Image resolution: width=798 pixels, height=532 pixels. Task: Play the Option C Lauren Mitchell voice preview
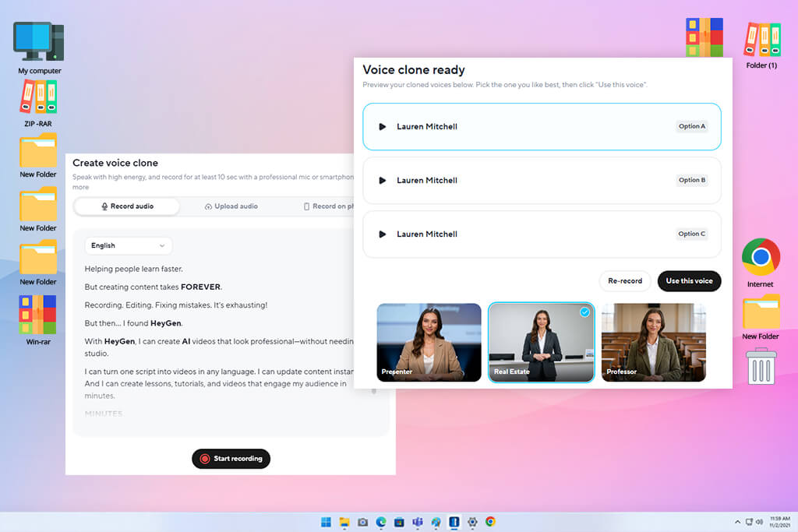pyautogui.click(x=382, y=234)
